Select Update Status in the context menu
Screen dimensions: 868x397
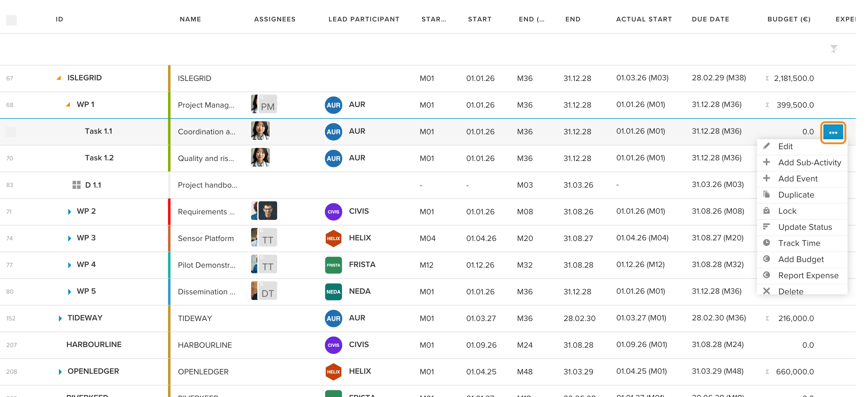[805, 227]
